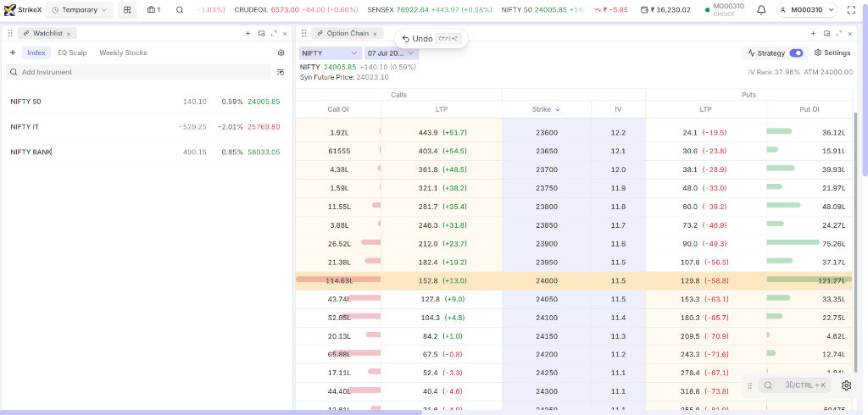
Task: Open the notifications bell
Action: [x=762, y=10]
